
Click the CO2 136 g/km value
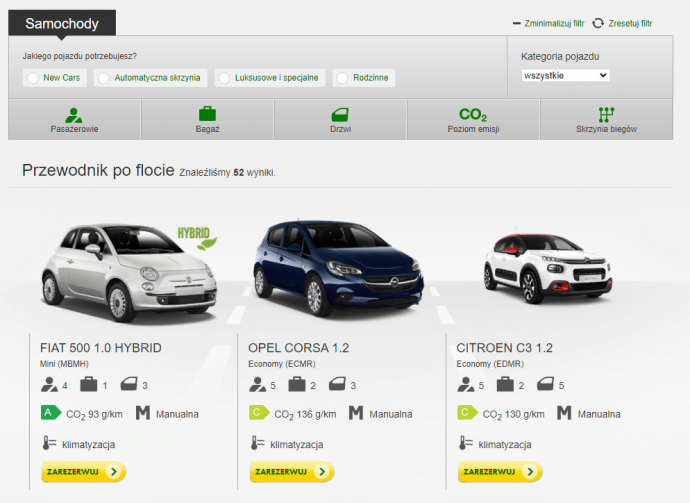coord(305,414)
